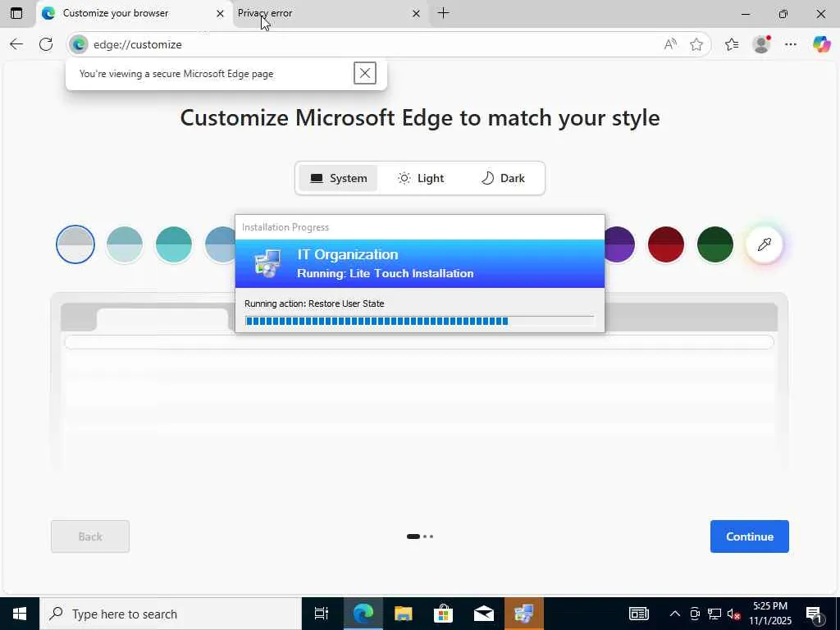Viewport: 840px width, 630px height.
Task: Choose the Dark theme option
Action: click(x=503, y=178)
